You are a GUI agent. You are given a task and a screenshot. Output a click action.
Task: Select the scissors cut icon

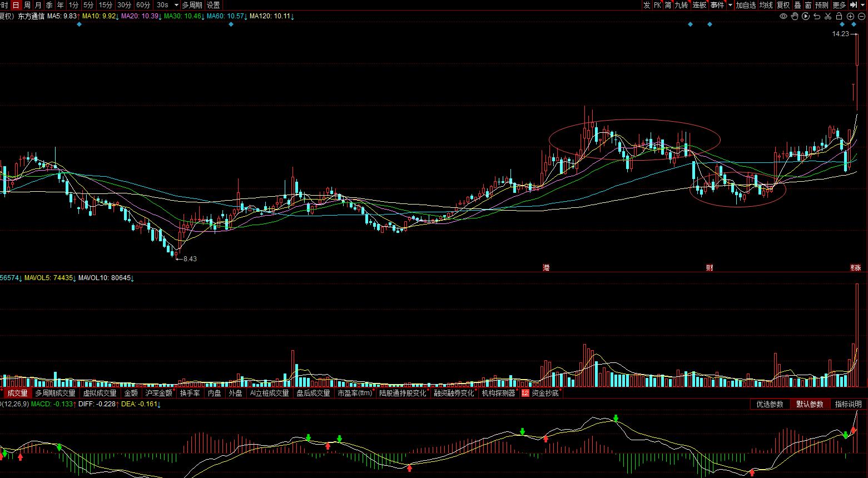(x=828, y=17)
